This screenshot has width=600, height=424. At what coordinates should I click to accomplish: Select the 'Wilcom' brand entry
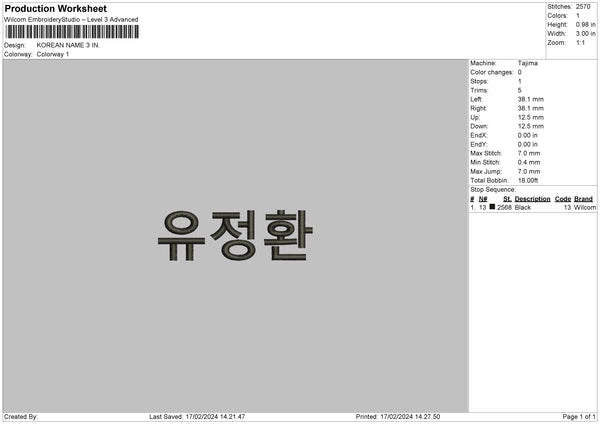(585, 207)
